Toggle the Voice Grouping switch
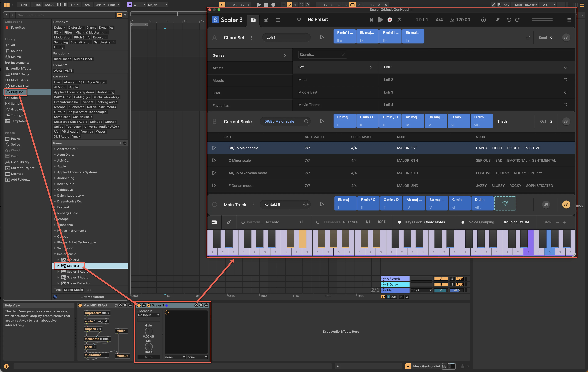588x372 pixels. click(x=463, y=222)
